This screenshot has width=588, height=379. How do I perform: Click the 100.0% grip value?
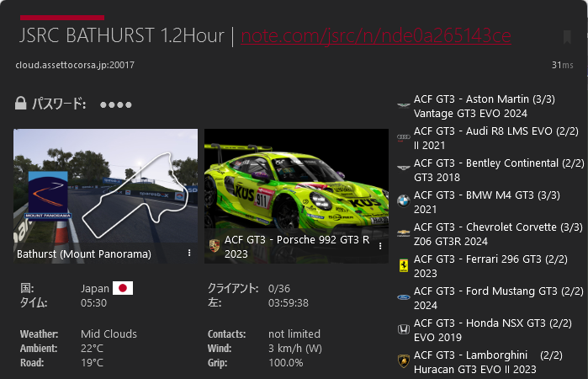[286, 362]
